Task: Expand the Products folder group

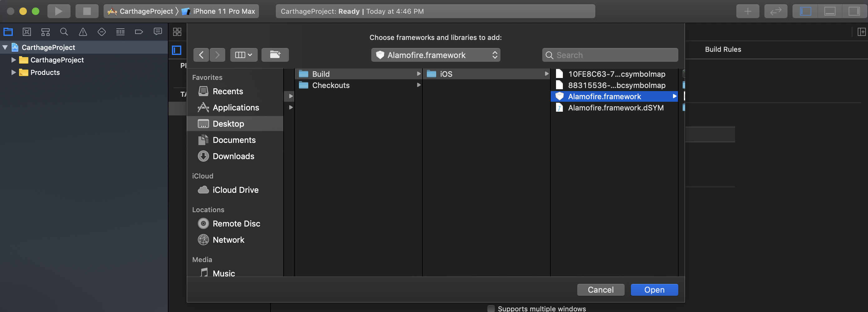Action: click(13, 72)
